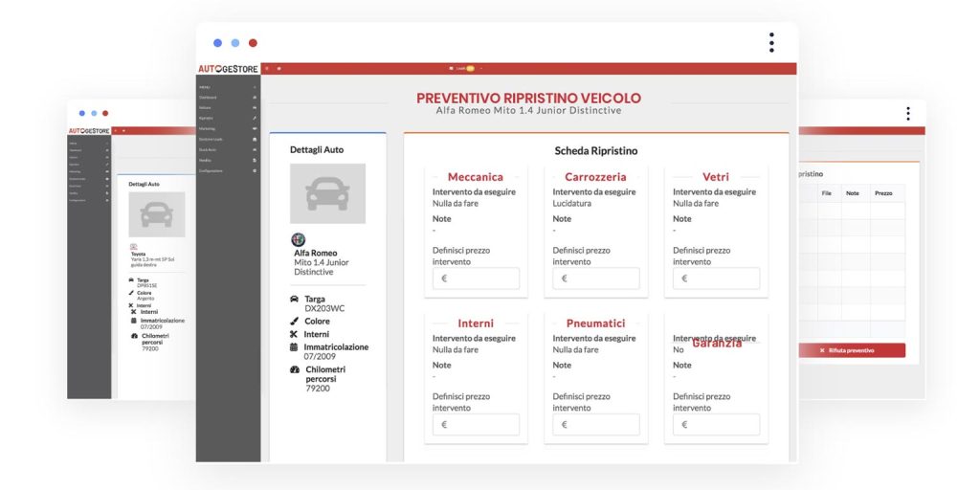Open Configurazione in front window sidebar
Screen dimensions: 980x490
pyautogui.click(x=228, y=170)
